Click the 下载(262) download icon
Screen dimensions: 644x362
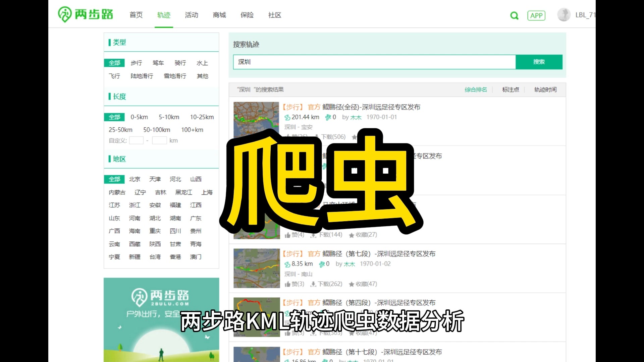tap(313, 284)
